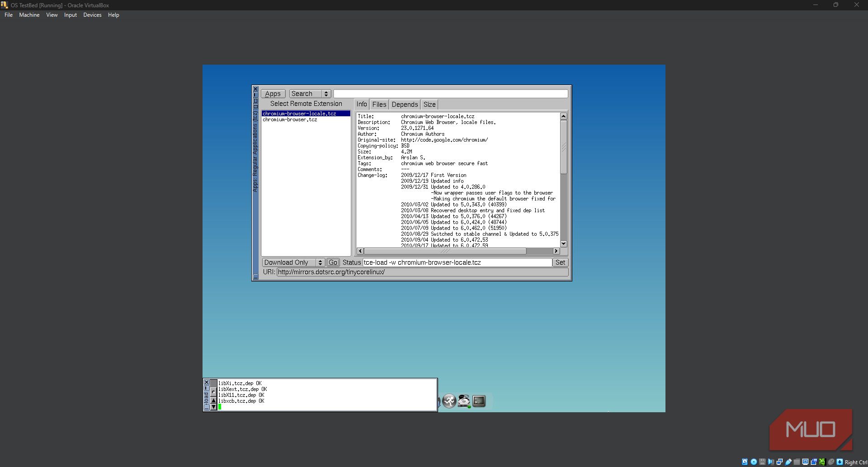Click the horizontal scroll left arrow in info pane
Viewport: 868px width, 467px height.
point(360,251)
